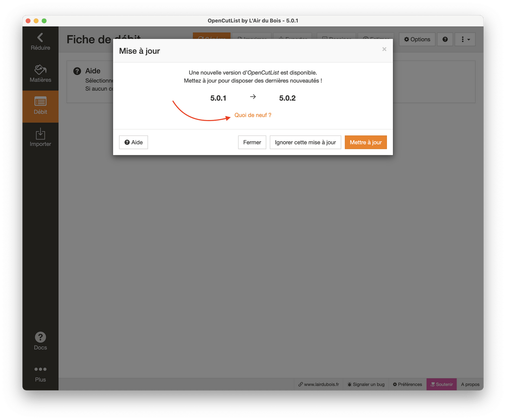506x420 pixels.
Task: Open the Importer tab
Action: (41, 138)
